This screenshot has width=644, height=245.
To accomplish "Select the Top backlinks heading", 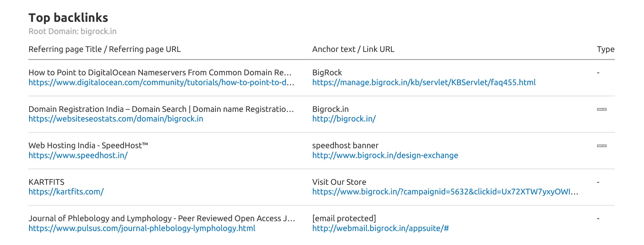I will (x=68, y=18).
